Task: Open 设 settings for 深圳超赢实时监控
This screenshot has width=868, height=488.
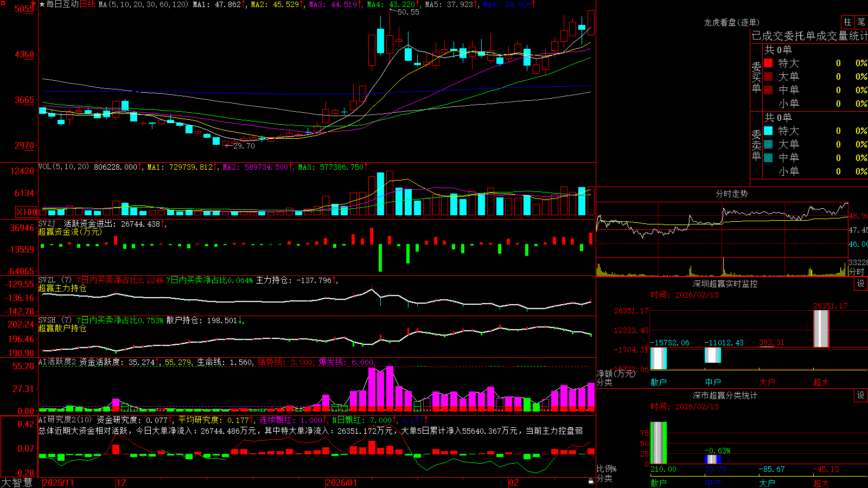Action: pos(861,284)
